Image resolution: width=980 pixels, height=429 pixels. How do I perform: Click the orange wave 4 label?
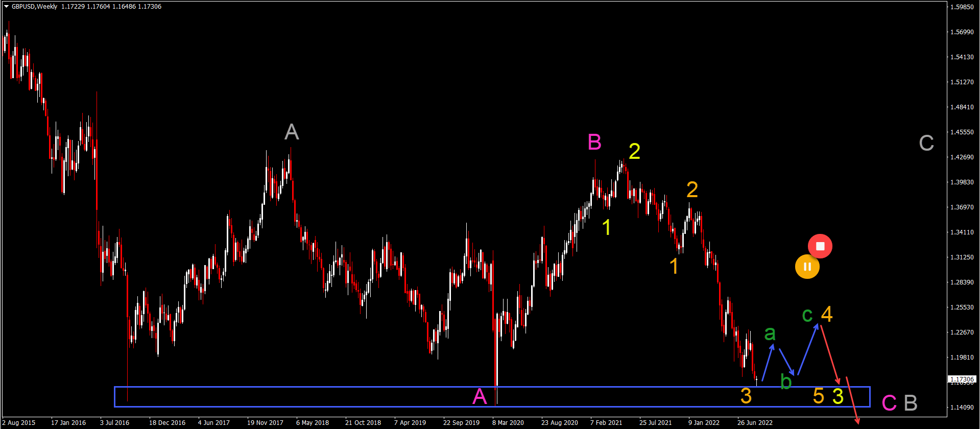tap(827, 314)
